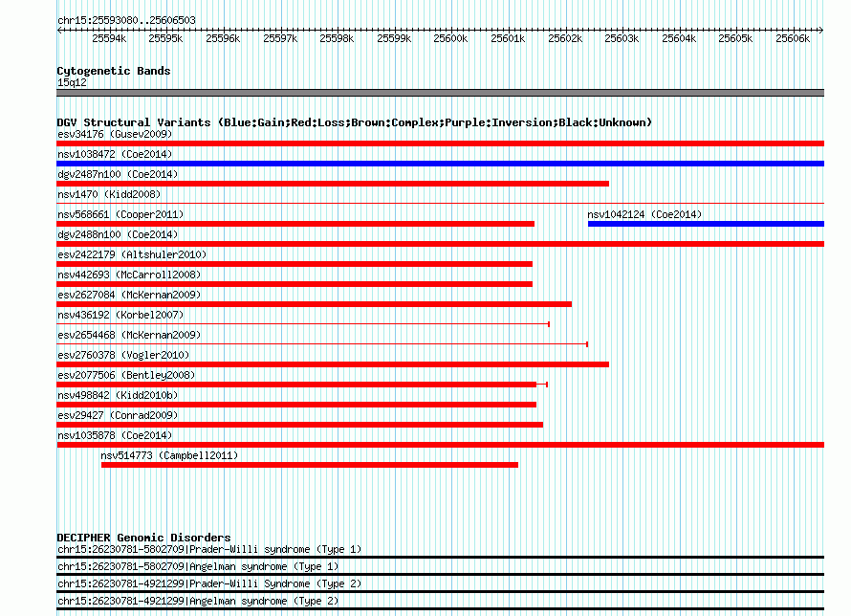Screen dimensions: 851x616
Task: Click the DECIPHER Genomic Disorders track title
Action: [143, 538]
